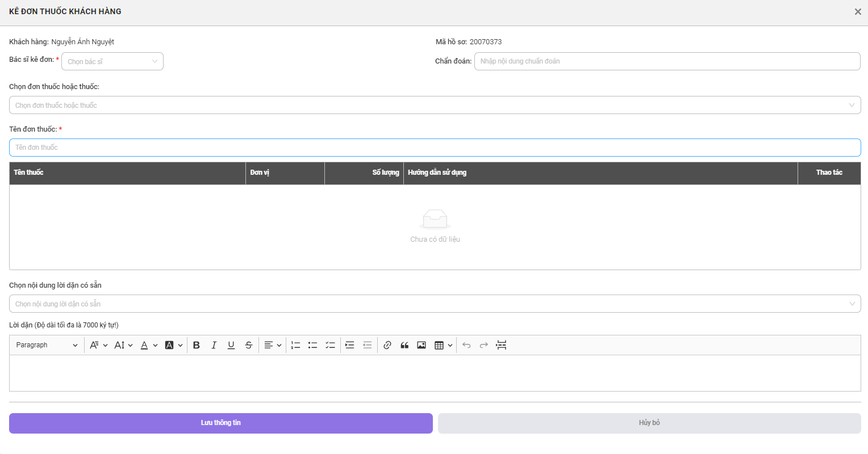The height and width of the screenshot is (454, 868).
Task: Toggle underline text formatting
Action: click(231, 345)
